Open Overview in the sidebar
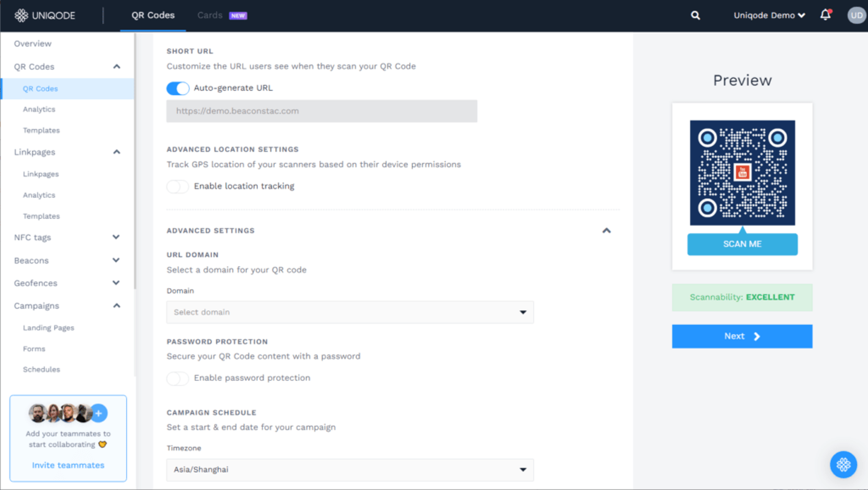Image resolution: width=868 pixels, height=490 pixels. [33, 44]
